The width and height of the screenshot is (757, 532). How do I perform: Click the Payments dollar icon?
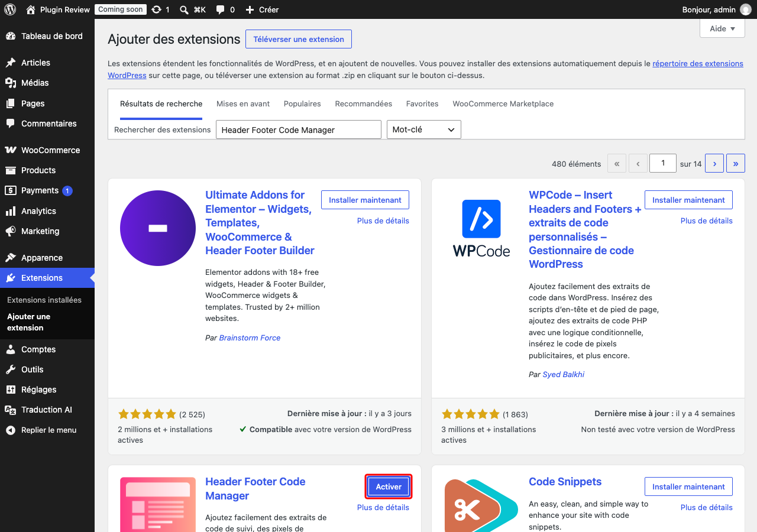coord(11,190)
